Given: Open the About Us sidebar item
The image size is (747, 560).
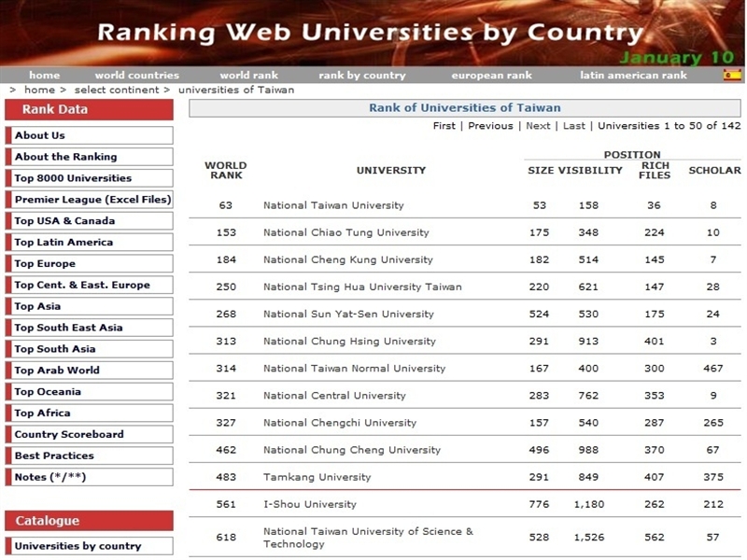Looking at the screenshot, I should 40,135.
